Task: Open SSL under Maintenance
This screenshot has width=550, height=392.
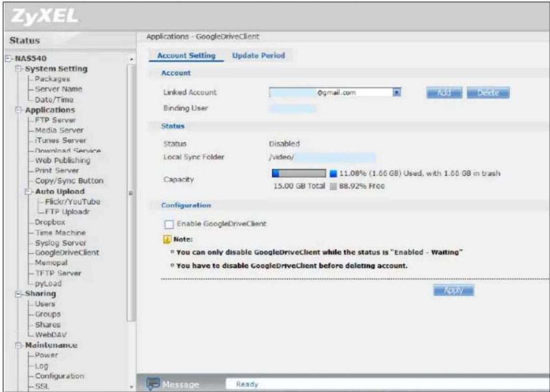Action: tap(42, 387)
